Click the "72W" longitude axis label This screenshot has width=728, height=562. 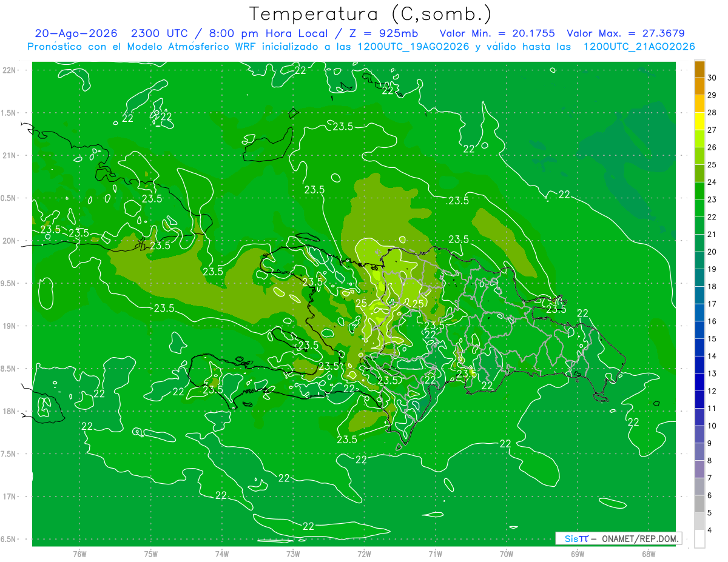point(364,554)
